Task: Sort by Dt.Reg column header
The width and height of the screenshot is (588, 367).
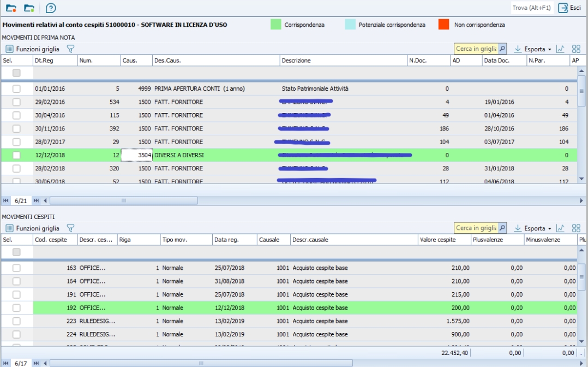Action: tap(55, 61)
